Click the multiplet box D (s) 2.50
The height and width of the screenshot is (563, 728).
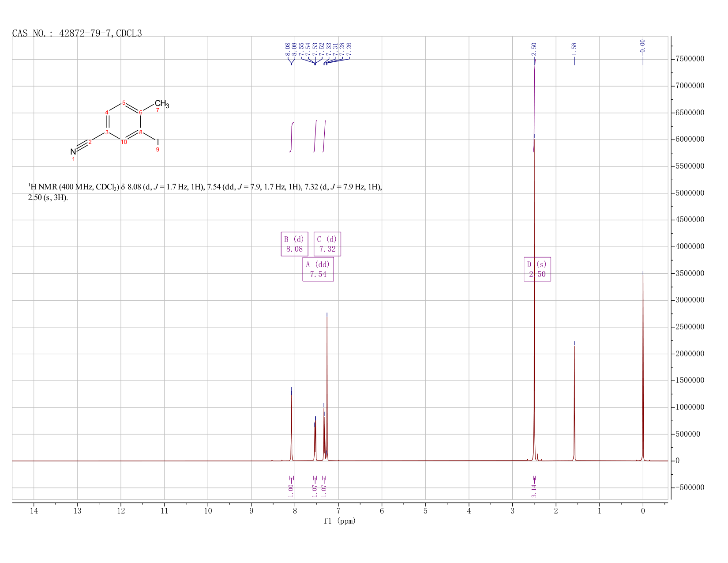(x=537, y=269)
